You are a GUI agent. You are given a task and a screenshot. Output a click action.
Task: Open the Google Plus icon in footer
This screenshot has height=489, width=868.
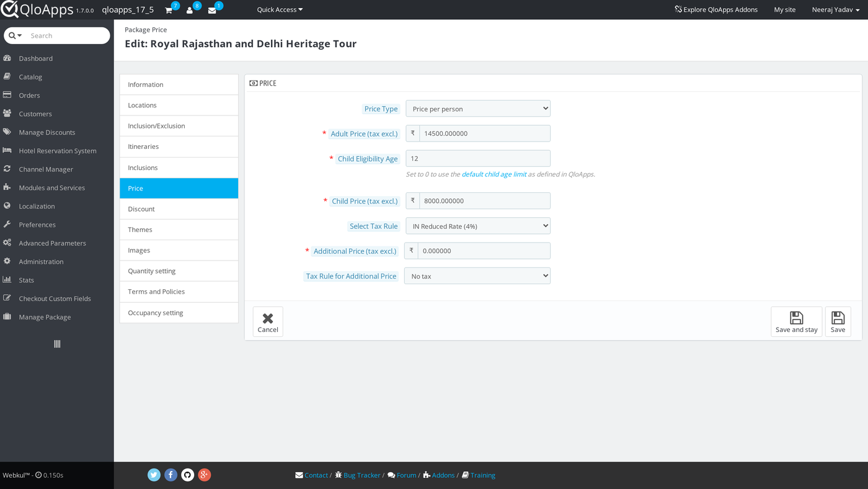pyautogui.click(x=204, y=475)
